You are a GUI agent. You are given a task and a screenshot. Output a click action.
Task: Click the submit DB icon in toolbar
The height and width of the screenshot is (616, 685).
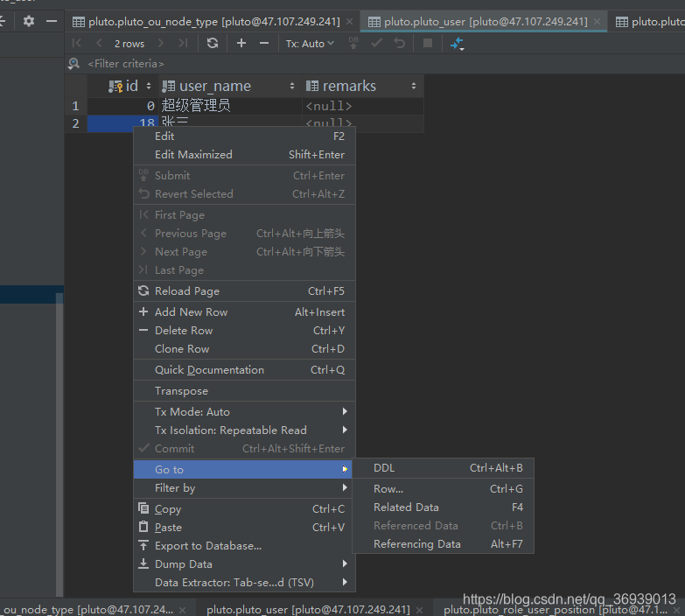tap(353, 43)
